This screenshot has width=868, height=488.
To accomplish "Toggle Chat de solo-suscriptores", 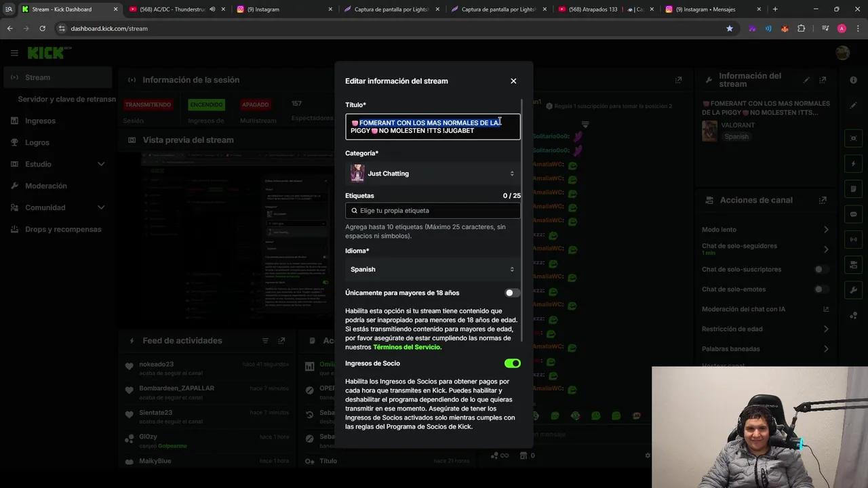I will tap(821, 269).
